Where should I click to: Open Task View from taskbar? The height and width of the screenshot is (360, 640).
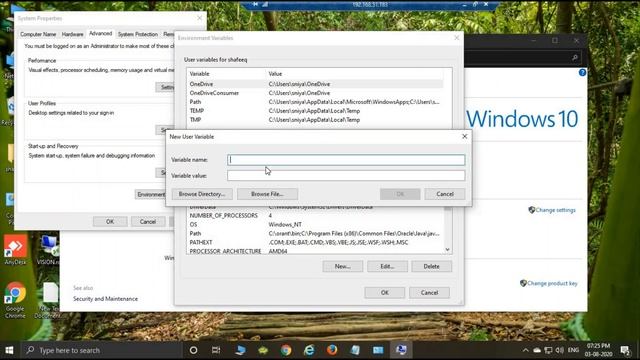tap(216, 350)
